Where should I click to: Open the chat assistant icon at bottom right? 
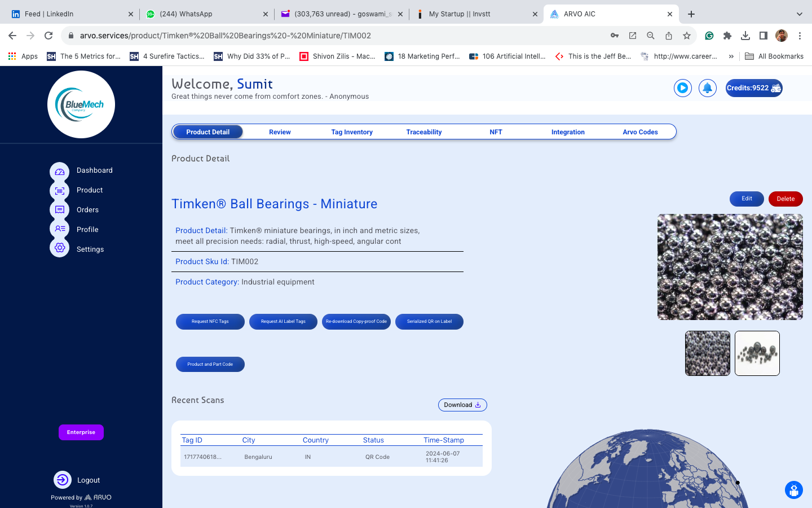pos(794,490)
